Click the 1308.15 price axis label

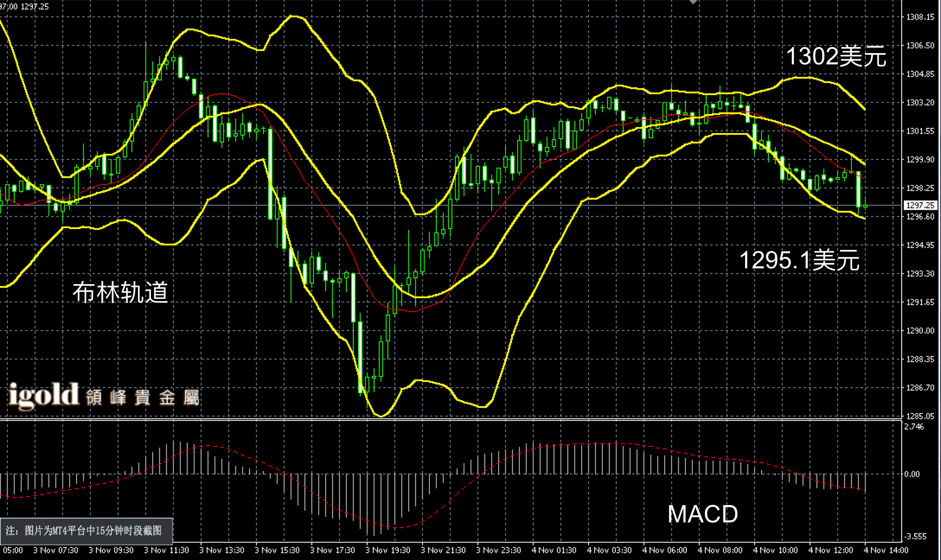pyautogui.click(x=920, y=17)
